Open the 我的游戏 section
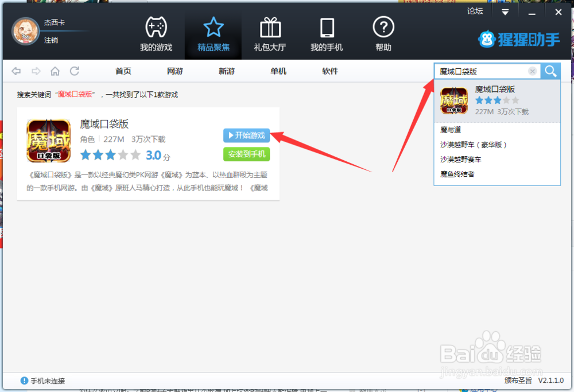Screen dimensions: 574x392 click(156, 34)
